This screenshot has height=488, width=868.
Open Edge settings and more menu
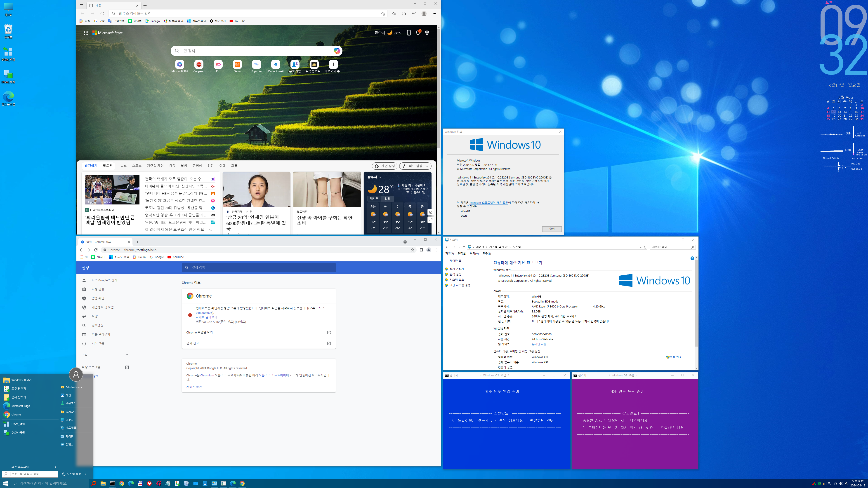coord(434,14)
